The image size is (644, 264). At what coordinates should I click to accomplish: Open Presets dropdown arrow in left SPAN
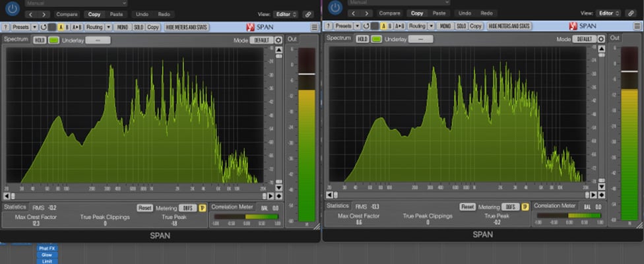coord(34,27)
